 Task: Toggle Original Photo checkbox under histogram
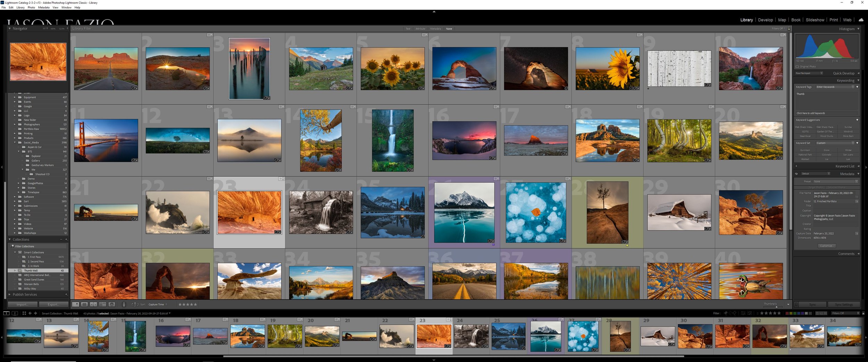click(797, 66)
